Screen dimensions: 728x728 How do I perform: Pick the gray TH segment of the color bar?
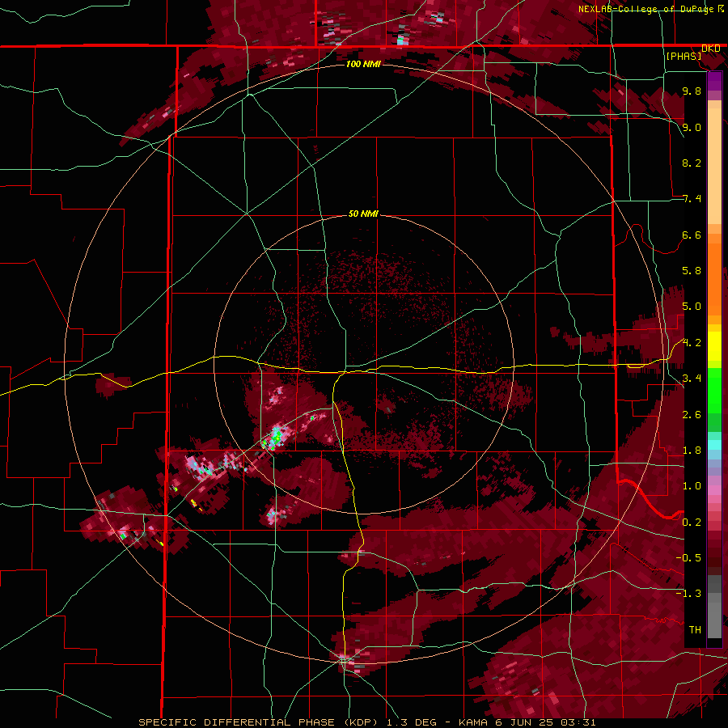714,617
